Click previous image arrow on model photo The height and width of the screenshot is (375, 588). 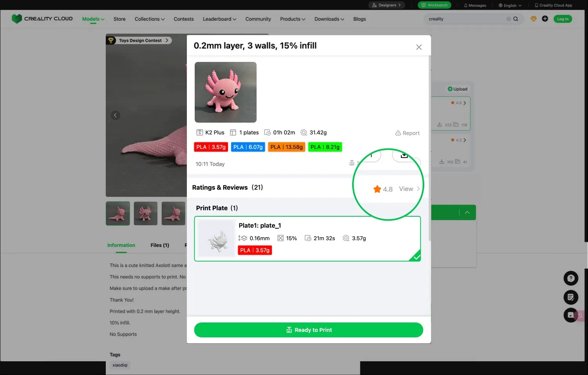pyautogui.click(x=115, y=115)
